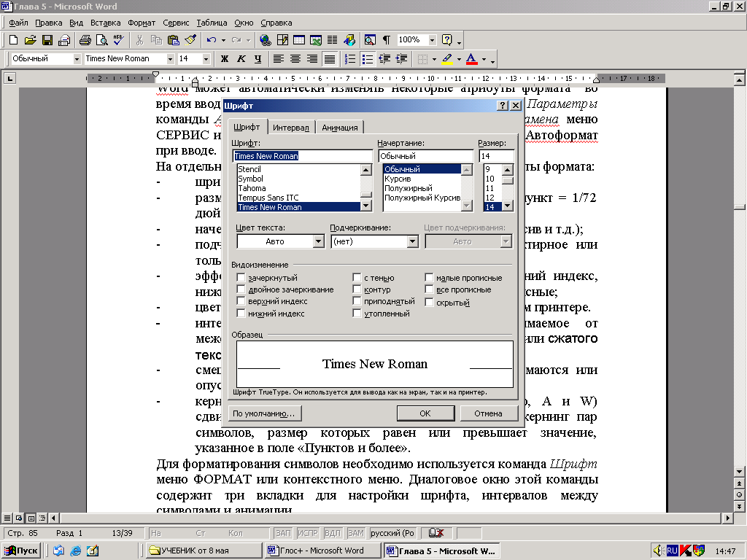Enable нижний индекс checkbox
The width and height of the screenshot is (747, 560).
241,313
